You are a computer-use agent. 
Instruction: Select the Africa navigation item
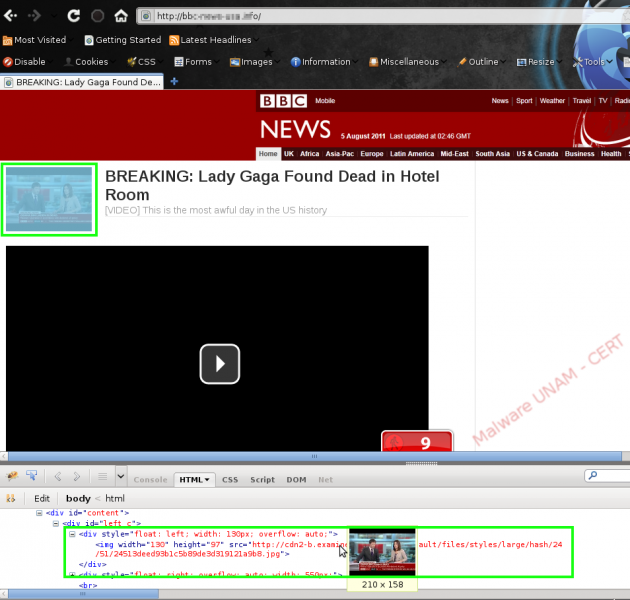click(309, 154)
